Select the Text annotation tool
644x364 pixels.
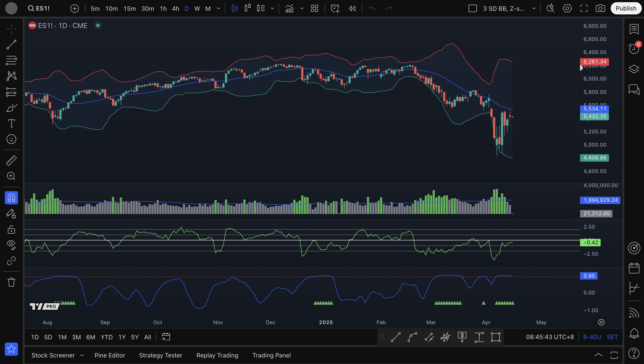11,124
